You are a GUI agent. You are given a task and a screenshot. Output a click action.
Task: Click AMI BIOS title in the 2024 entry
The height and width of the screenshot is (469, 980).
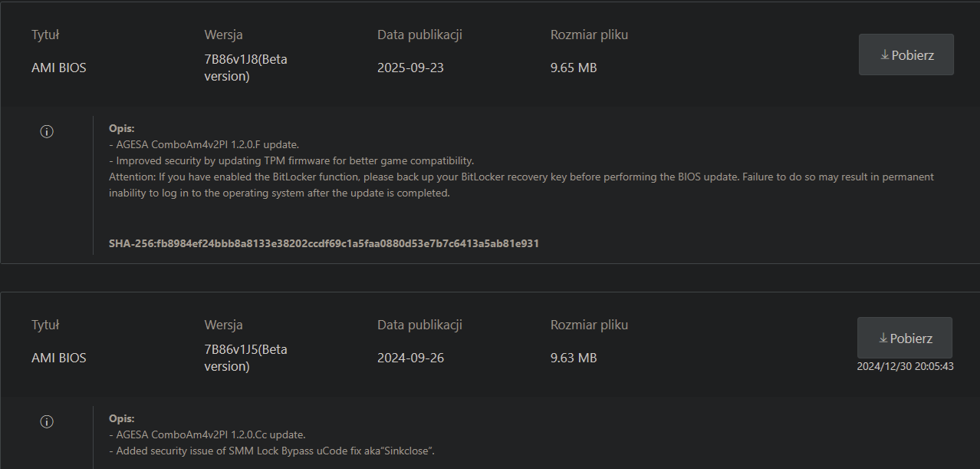pyautogui.click(x=59, y=358)
